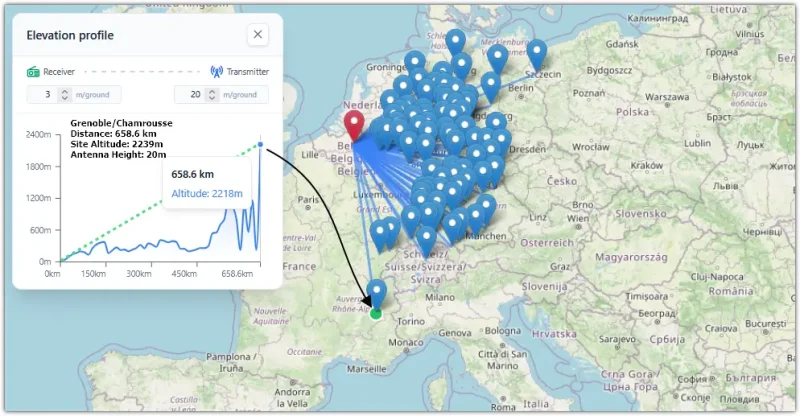Click the 'Site Altitude: 2239m' text
This screenshot has height=416, width=800.
[x=117, y=144]
